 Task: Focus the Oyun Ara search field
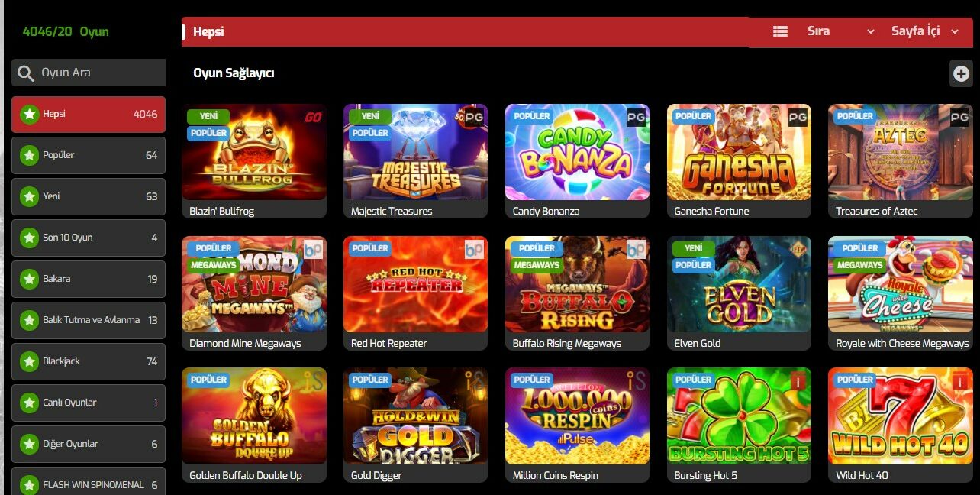[89, 73]
